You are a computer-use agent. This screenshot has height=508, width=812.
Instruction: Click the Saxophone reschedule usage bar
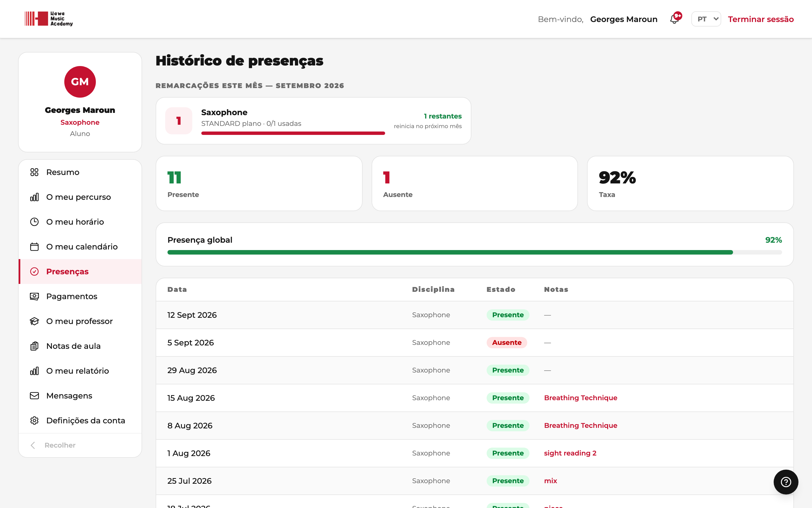pos(293,133)
